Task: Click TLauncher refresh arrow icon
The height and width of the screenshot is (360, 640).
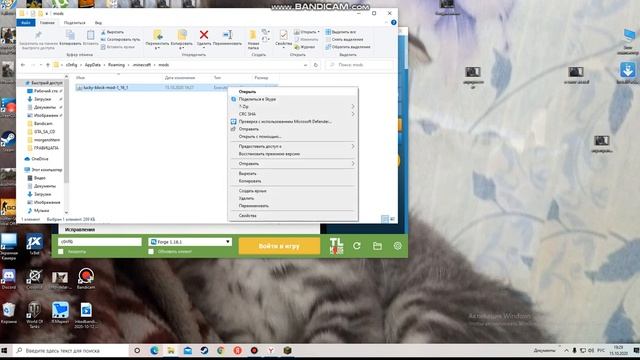Action: coord(357,246)
